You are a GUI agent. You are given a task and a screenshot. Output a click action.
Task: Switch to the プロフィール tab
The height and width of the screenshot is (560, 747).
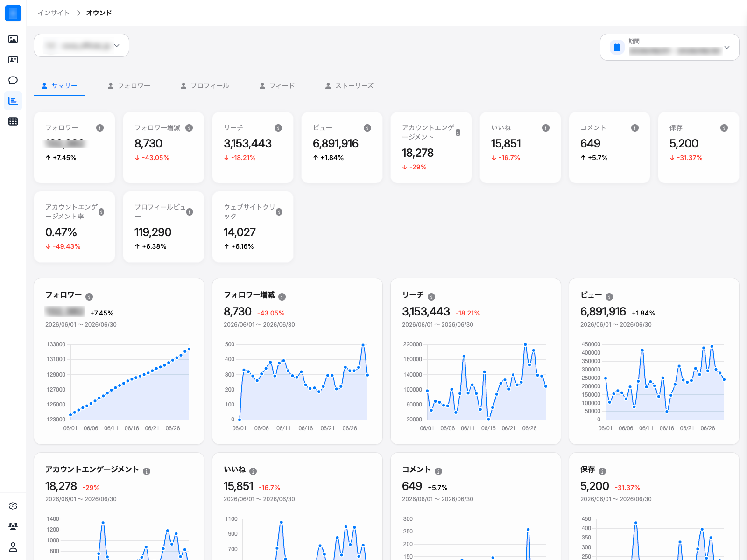point(204,86)
